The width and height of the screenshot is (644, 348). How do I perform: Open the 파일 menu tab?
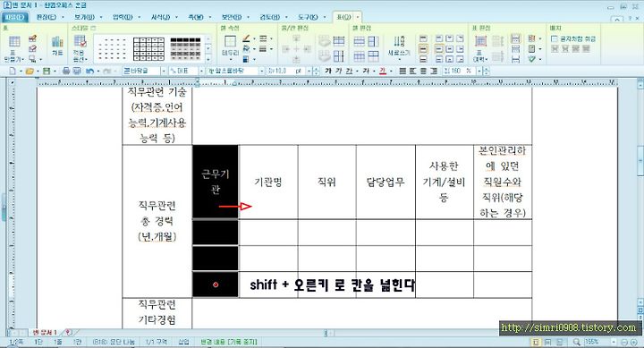[15, 17]
